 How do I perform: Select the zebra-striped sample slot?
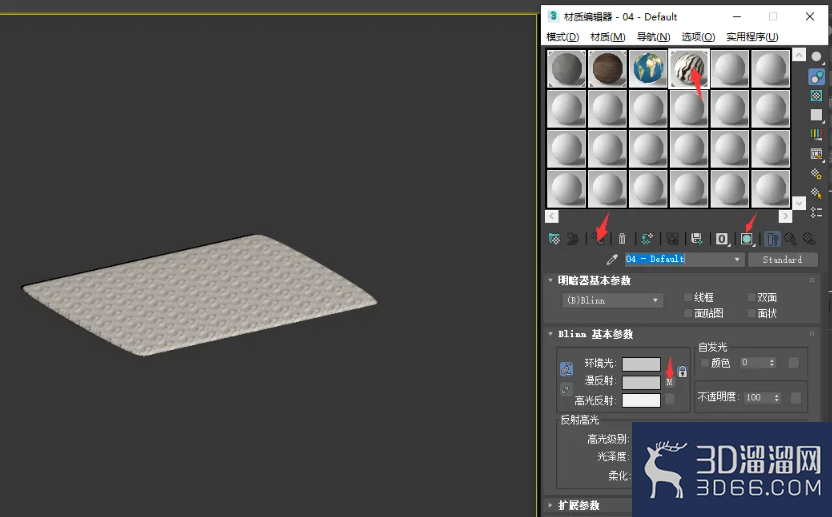[689, 68]
